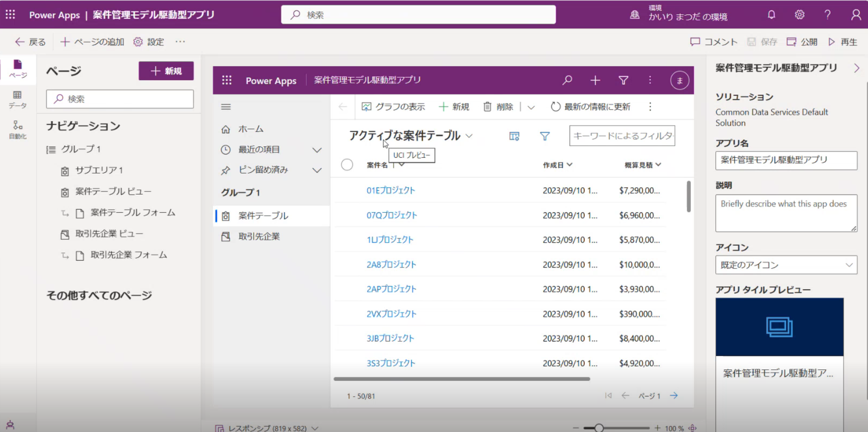Click the back arrow in preview command bar
868x432 pixels.
click(x=343, y=107)
